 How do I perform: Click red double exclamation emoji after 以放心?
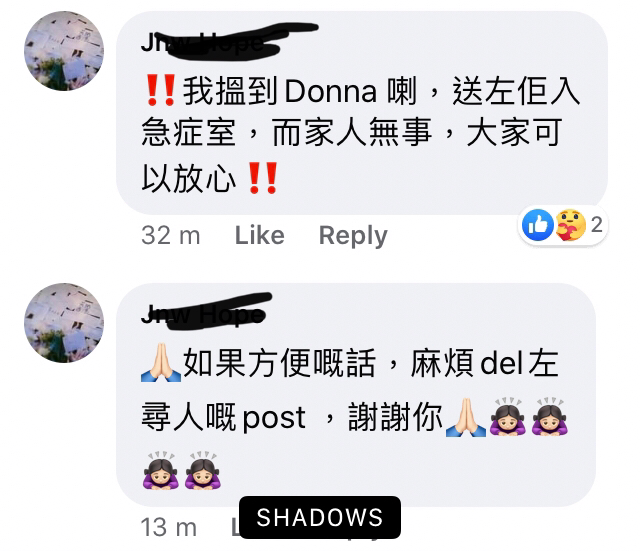(x=263, y=178)
